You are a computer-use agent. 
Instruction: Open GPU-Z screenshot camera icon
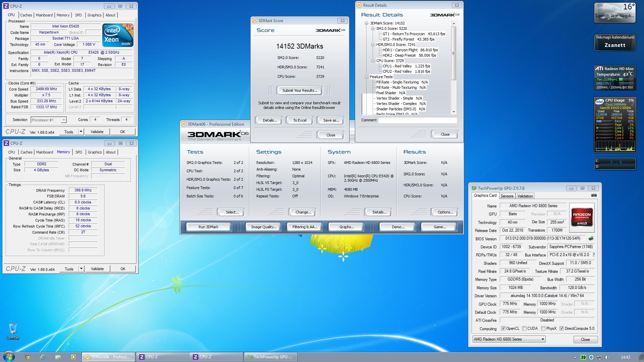(594, 195)
